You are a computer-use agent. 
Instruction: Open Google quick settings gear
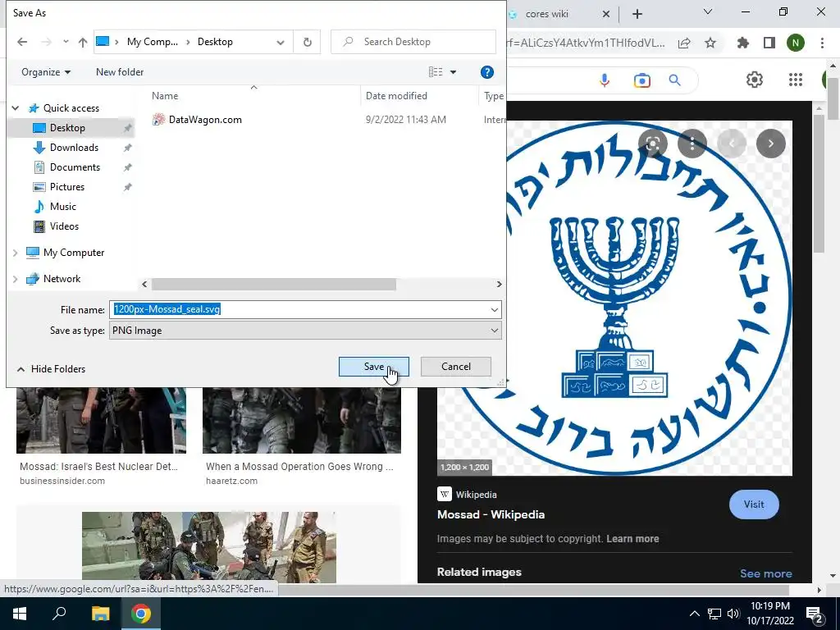click(755, 80)
